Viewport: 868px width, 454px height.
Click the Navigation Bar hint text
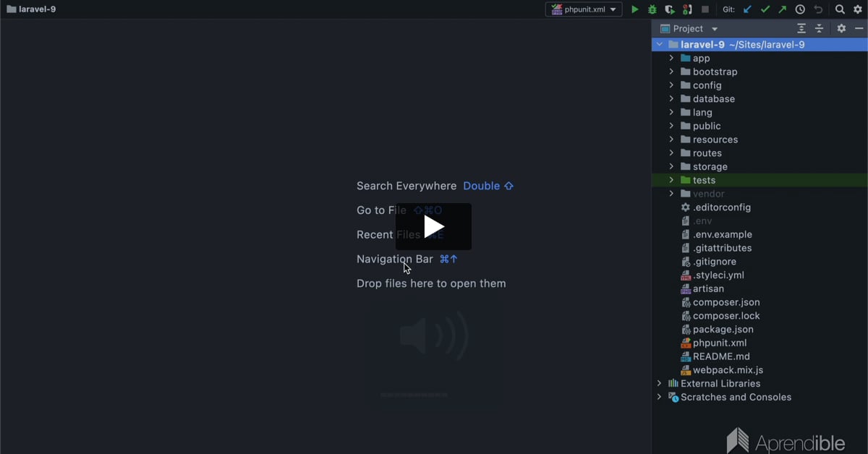pyautogui.click(x=395, y=259)
